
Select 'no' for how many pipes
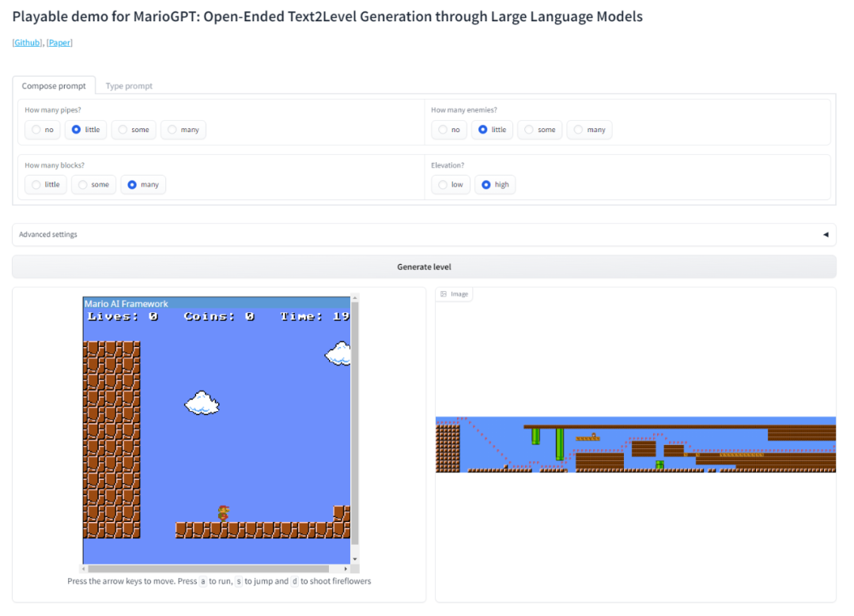tap(43, 130)
